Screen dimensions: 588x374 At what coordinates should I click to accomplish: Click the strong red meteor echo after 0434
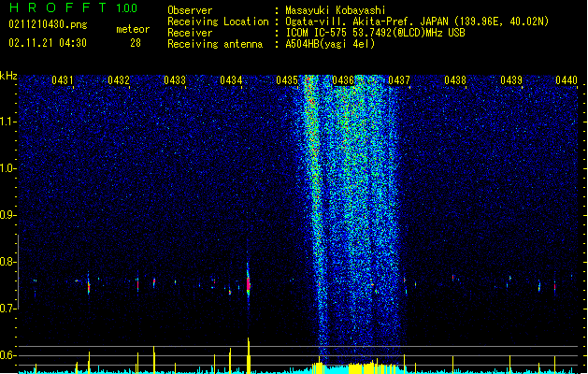point(248,283)
